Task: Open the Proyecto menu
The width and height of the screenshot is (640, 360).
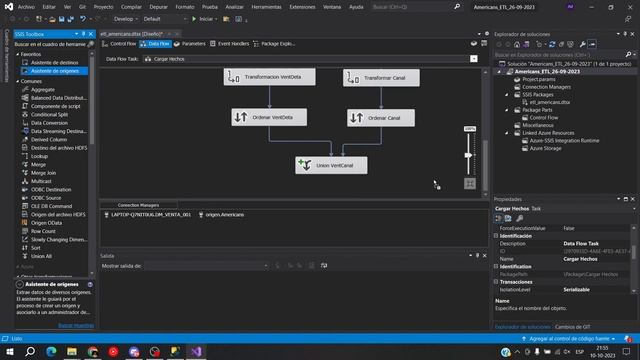Action: pyautogui.click(x=104, y=7)
